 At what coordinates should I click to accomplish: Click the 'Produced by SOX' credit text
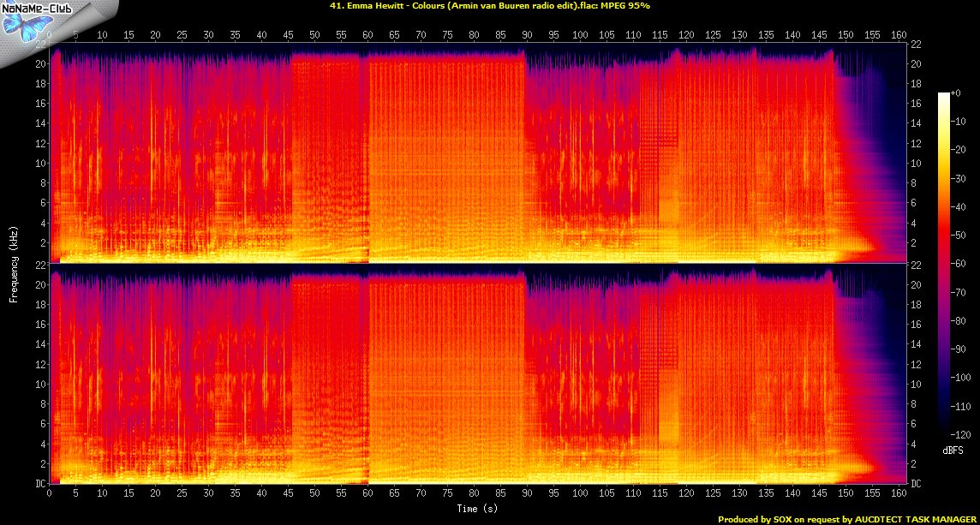click(845, 519)
